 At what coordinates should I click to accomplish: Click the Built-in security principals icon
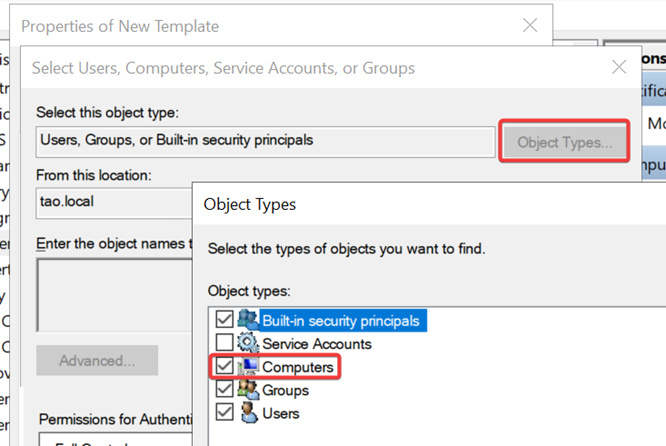(x=248, y=321)
